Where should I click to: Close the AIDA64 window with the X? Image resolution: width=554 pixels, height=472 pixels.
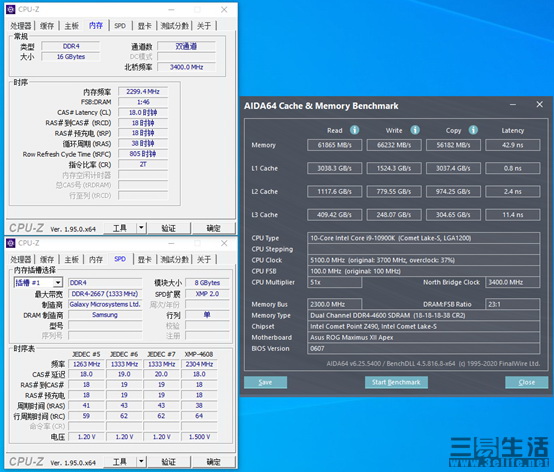pyautogui.click(x=540, y=105)
